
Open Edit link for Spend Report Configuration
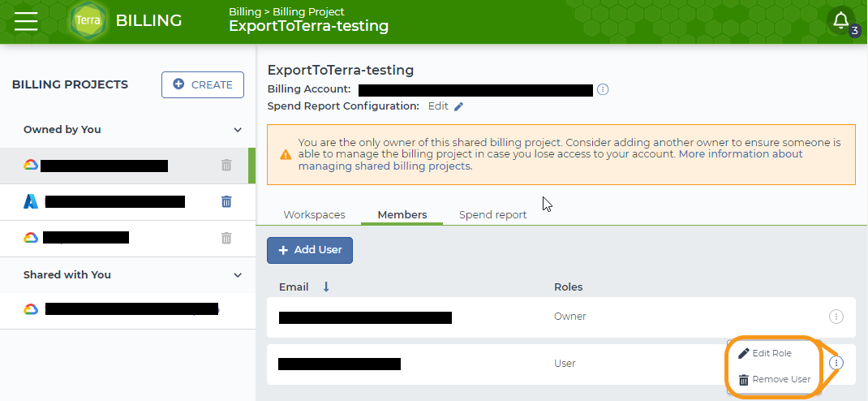point(438,106)
